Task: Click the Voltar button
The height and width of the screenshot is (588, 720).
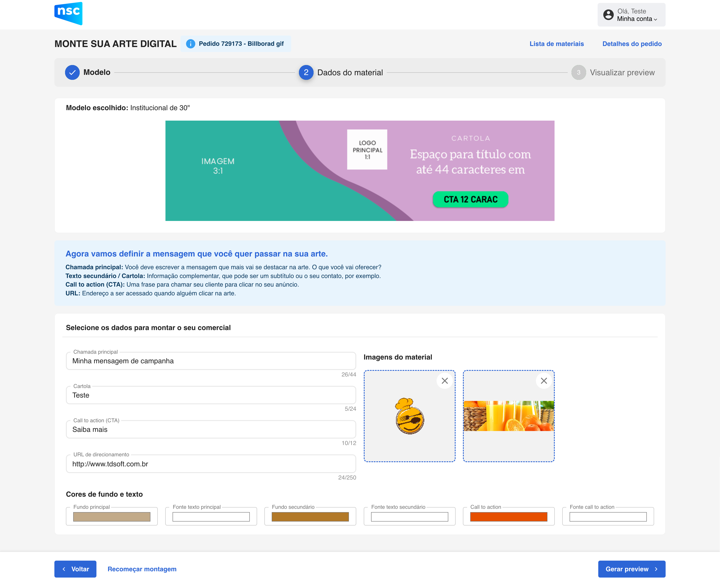Action: pyautogui.click(x=75, y=569)
